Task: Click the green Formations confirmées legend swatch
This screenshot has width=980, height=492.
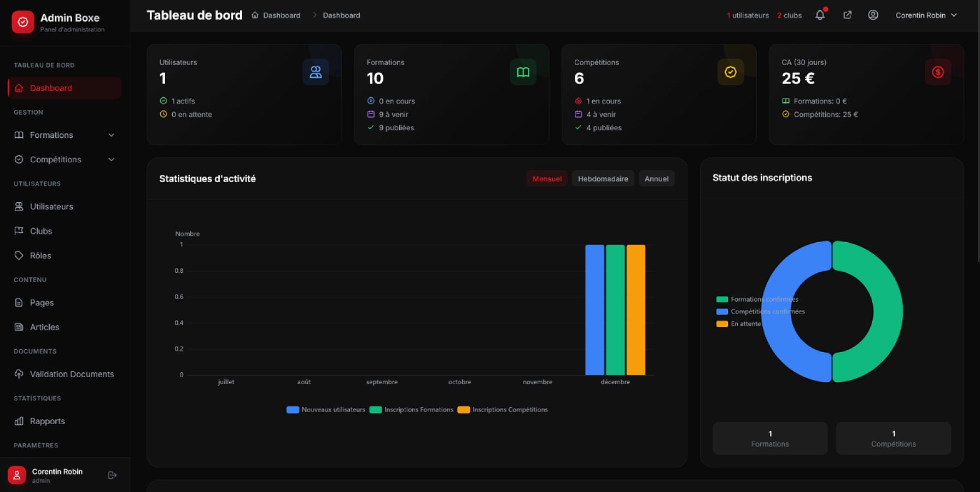Action: point(722,300)
